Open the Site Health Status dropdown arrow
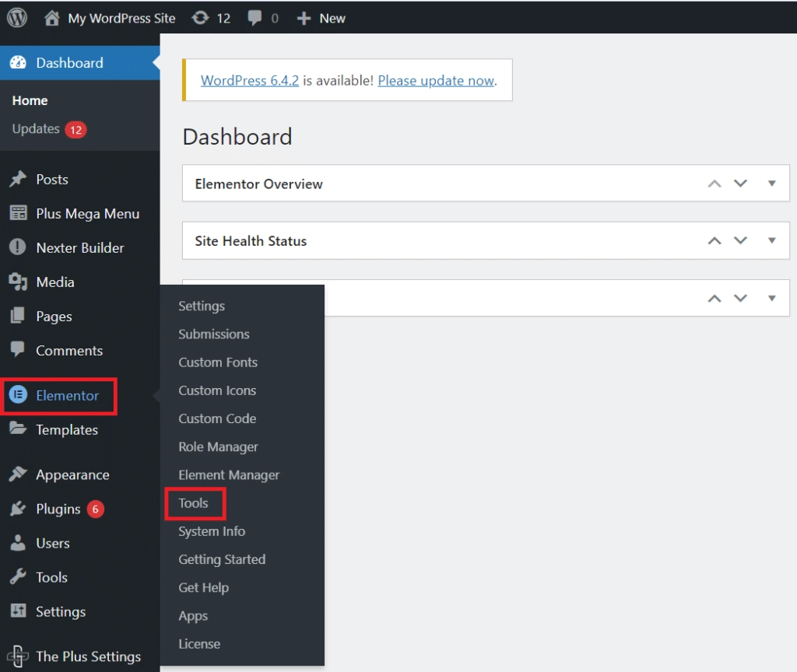The width and height of the screenshot is (797, 672). pos(772,240)
